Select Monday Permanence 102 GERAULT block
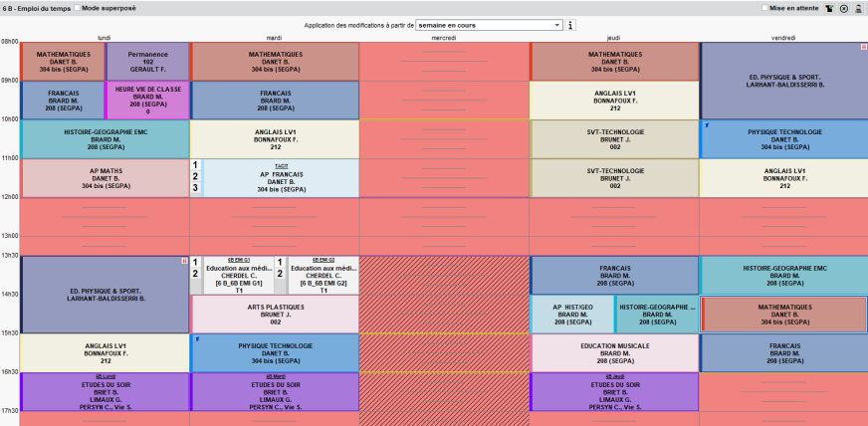This screenshot has height=426, width=868. 147,62
